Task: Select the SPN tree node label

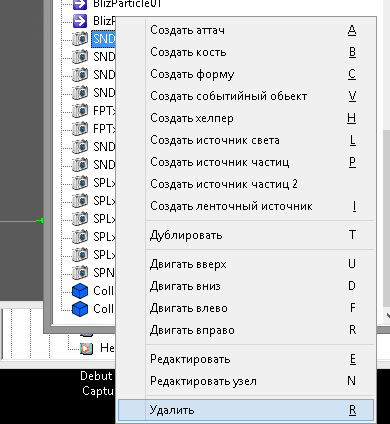Action: [104, 273]
